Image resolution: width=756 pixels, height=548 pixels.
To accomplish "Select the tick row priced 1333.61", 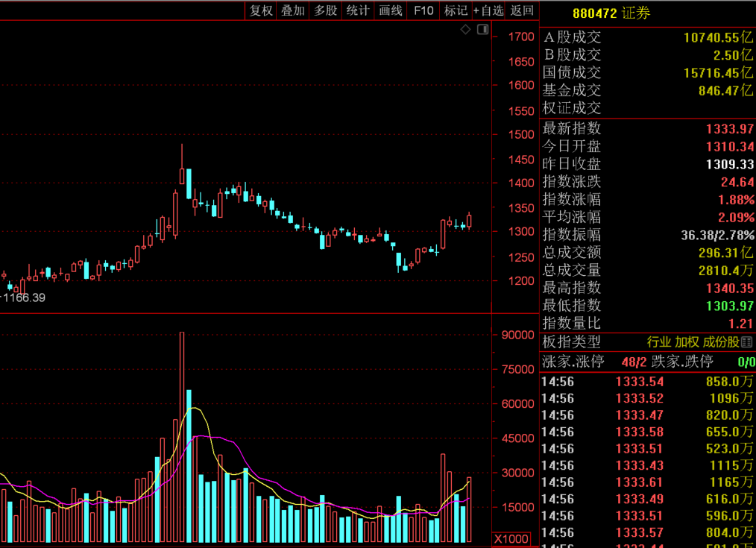I will pos(647,482).
